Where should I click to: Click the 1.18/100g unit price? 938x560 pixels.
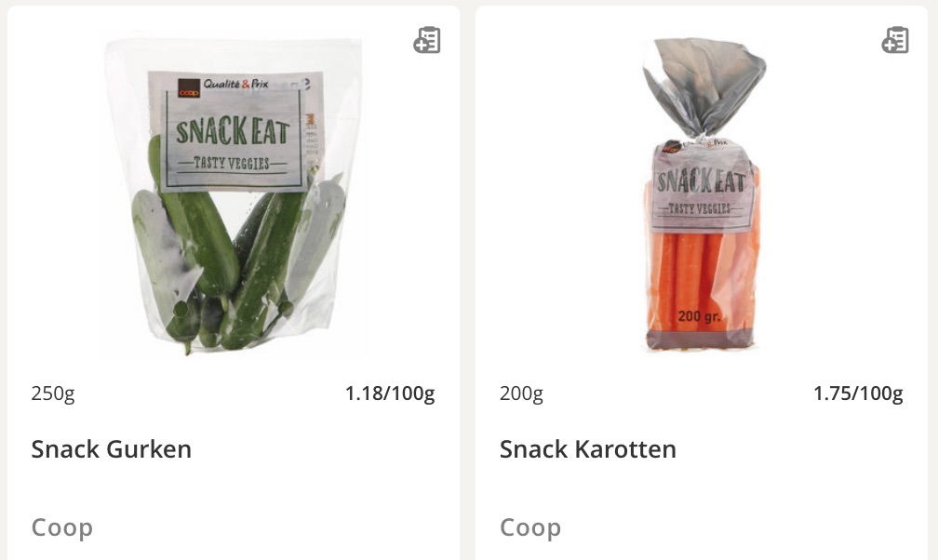(x=389, y=393)
